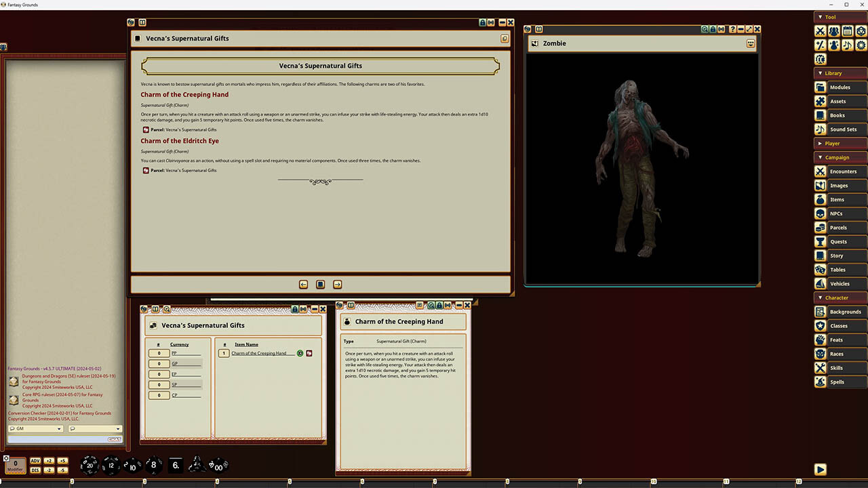Roll the d20 die
Screen dimensions: 868x488
(90, 465)
